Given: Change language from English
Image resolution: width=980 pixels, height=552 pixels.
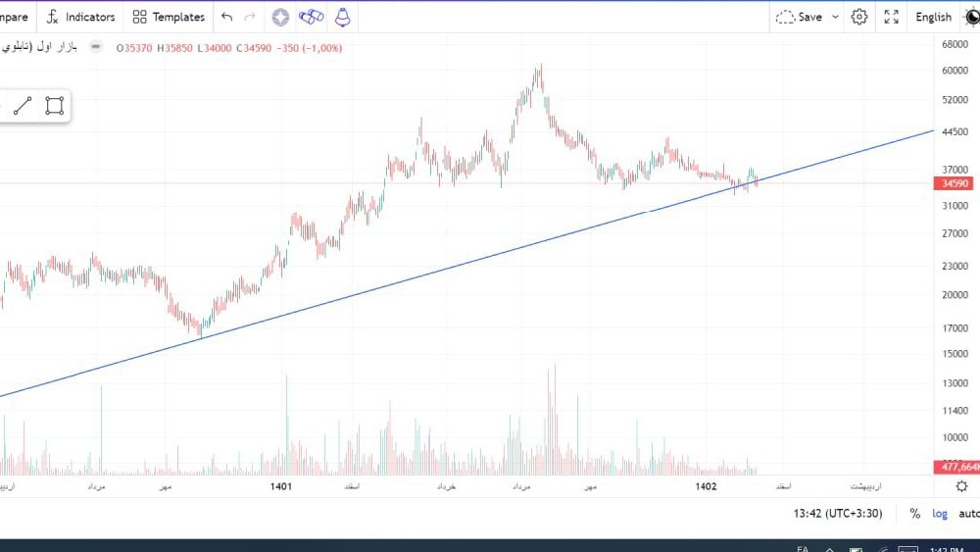Looking at the screenshot, I should coord(933,17).
